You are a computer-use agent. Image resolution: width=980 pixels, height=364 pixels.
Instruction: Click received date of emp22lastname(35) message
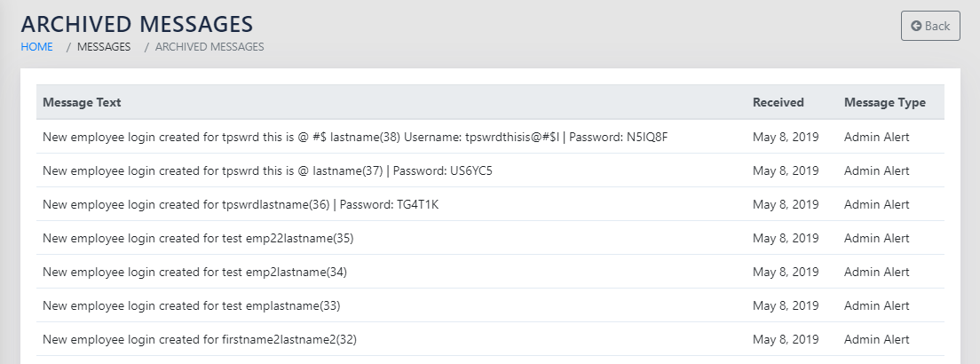coord(786,238)
